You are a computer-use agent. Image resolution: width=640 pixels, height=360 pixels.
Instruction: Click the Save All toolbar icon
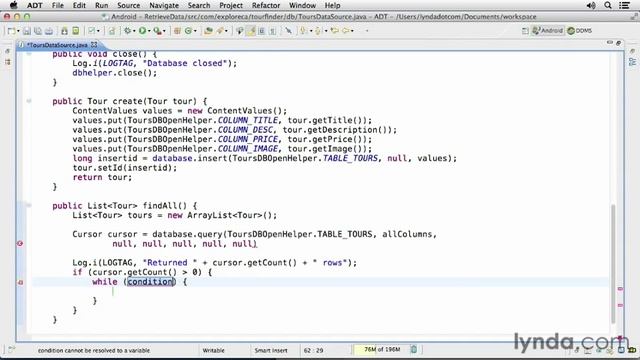click(x=38, y=31)
